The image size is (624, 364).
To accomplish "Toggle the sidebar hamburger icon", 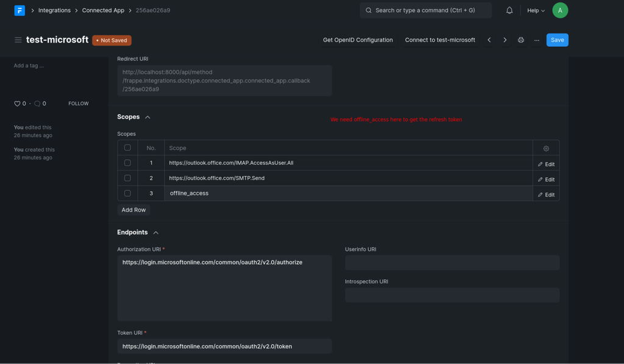I will (x=18, y=40).
